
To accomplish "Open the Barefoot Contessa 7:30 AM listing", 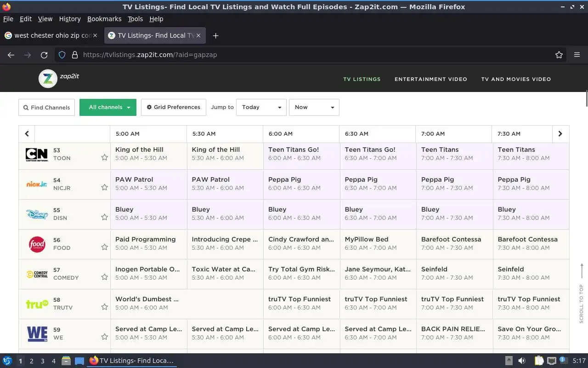I will coord(531,243).
